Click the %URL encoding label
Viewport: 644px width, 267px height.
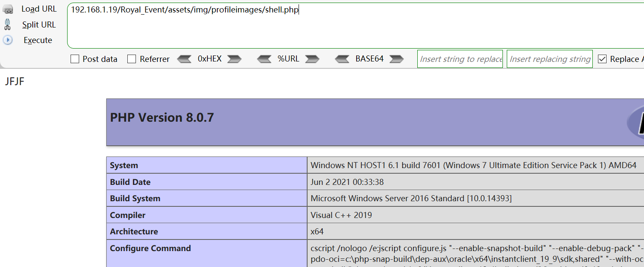[288, 59]
